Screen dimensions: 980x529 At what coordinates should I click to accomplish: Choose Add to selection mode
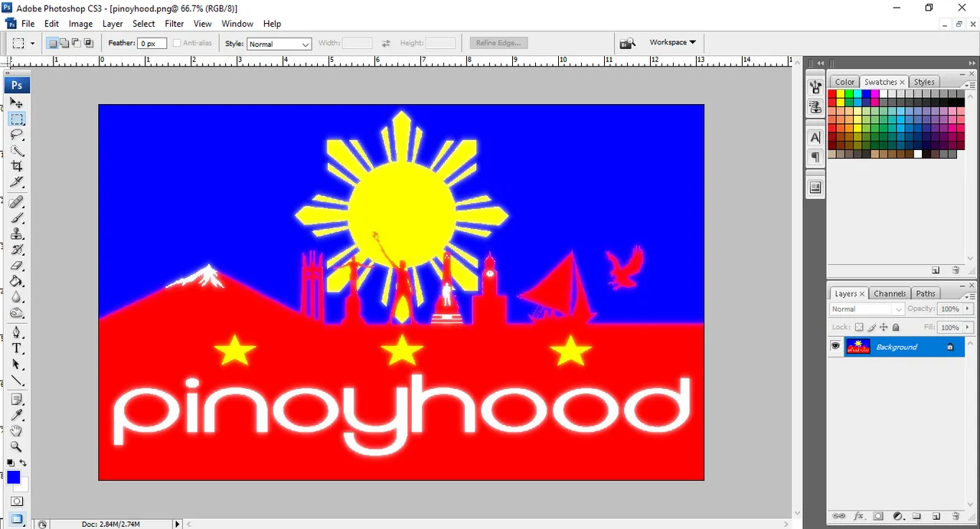click(x=64, y=44)
